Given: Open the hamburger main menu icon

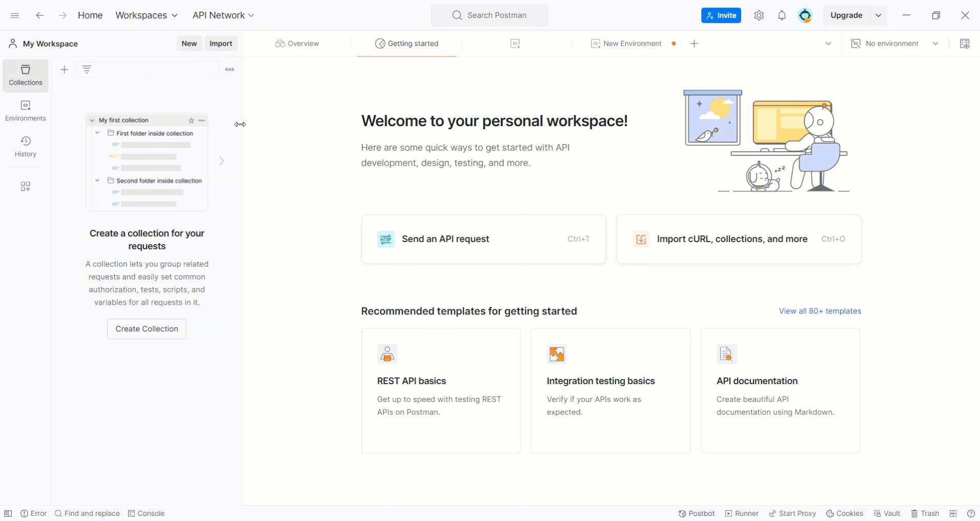Looking at the screenshot, I should pyautogui.click(x=15, y=15).
